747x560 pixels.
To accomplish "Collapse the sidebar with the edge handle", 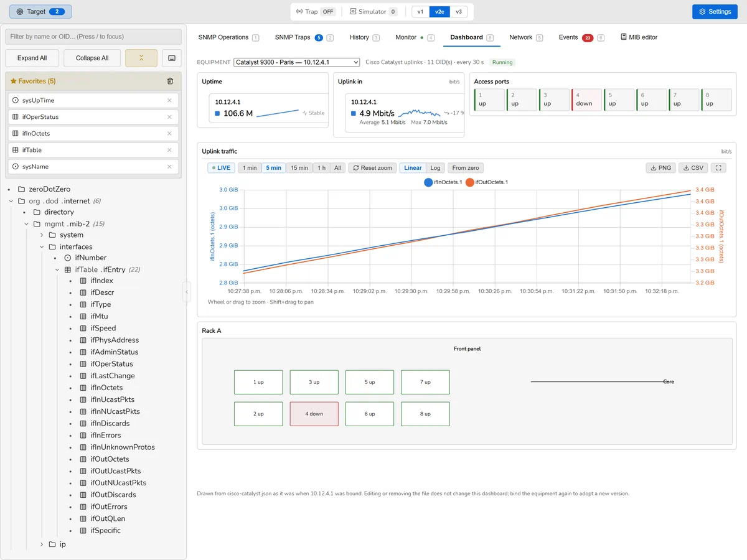I will 186,291.
